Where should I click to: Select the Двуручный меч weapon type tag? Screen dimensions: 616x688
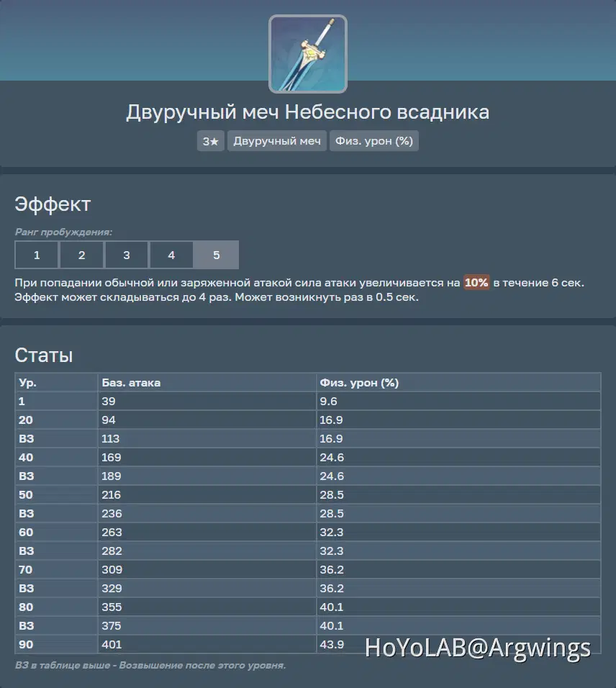click(276, 140)
